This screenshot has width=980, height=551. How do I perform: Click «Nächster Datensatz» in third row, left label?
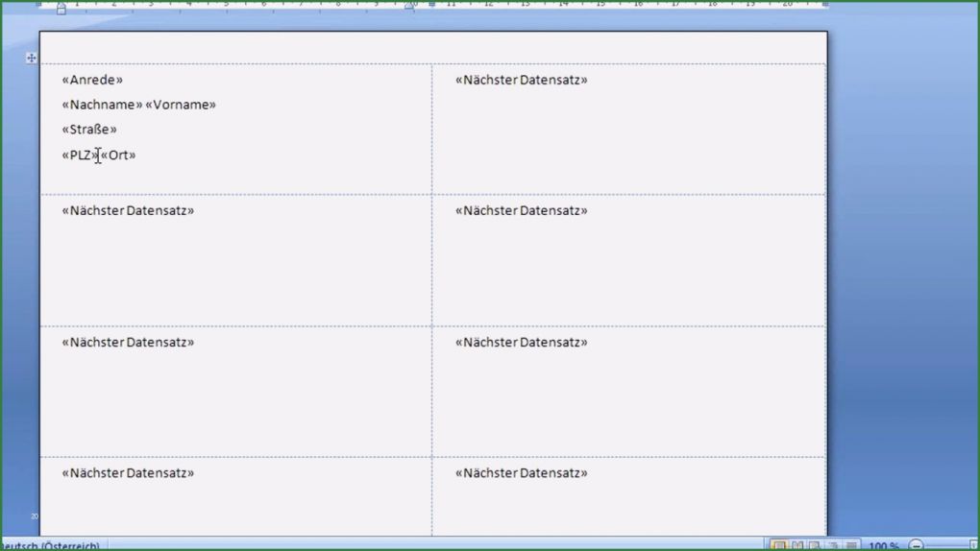click(x=128, y=343)
